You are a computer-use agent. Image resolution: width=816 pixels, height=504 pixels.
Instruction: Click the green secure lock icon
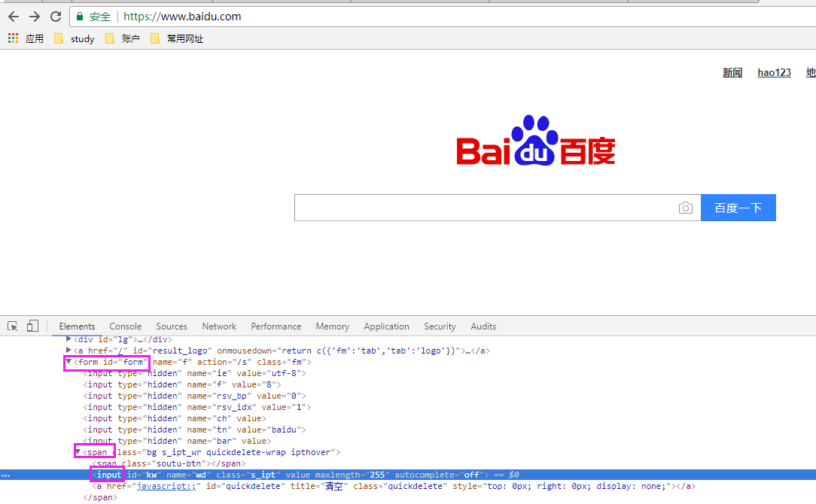(x=80, y=17)
